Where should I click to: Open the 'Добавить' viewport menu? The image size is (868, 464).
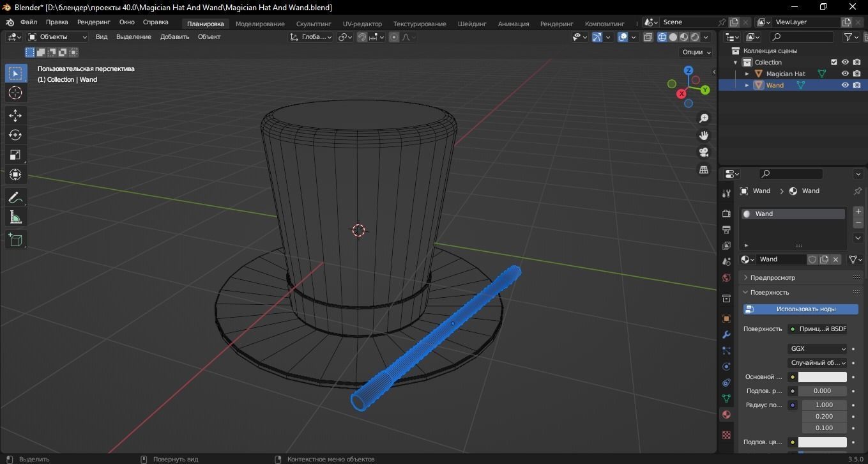(174, 37)
